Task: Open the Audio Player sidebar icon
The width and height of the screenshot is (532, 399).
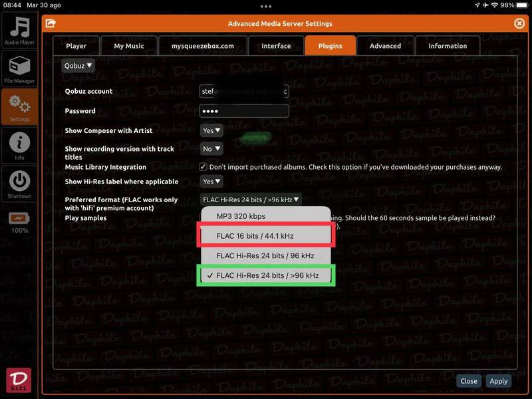Action: pyautogui.click(x=19, y=31)
